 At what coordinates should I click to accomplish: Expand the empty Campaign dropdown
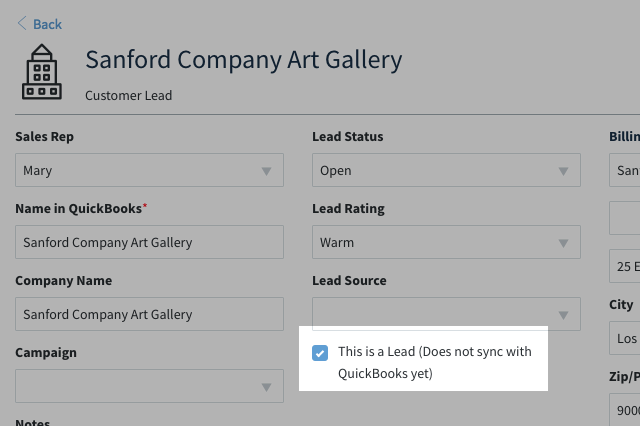coord(149,386)
